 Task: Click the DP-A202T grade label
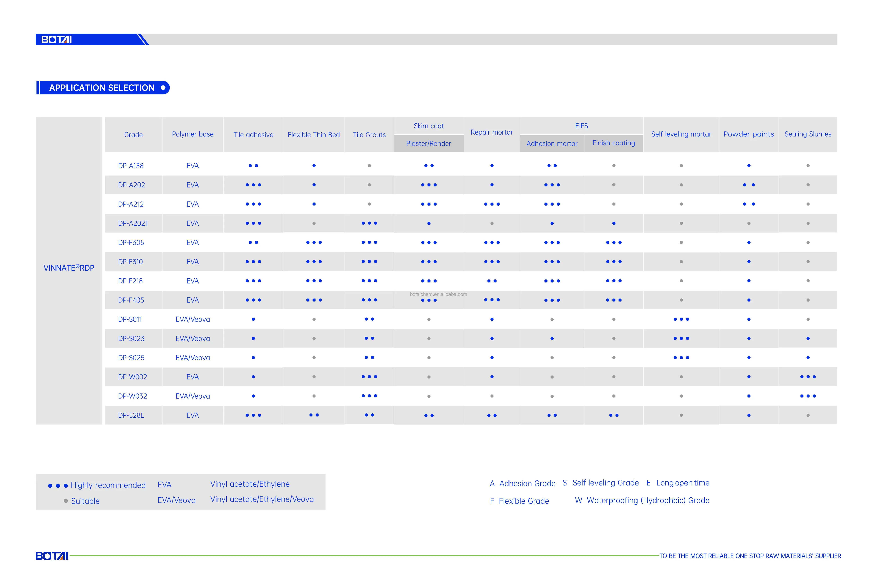coord(133,223)
